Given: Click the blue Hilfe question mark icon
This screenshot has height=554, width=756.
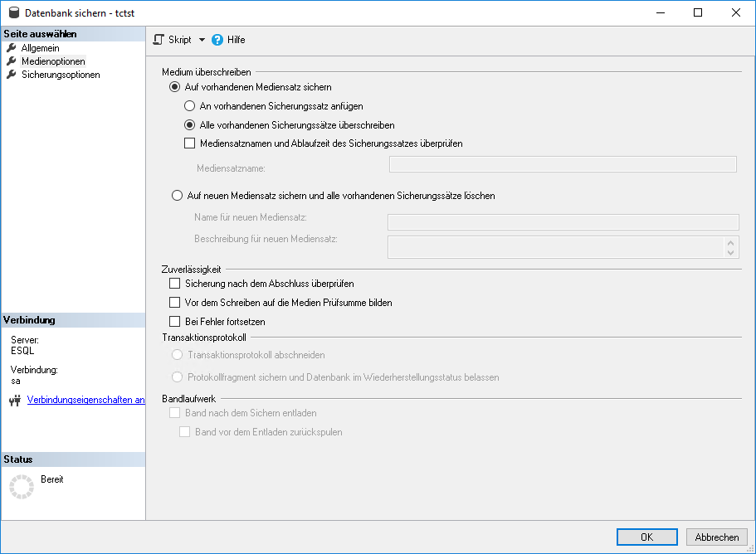Looking at the screenshot, I should (217, 40).
